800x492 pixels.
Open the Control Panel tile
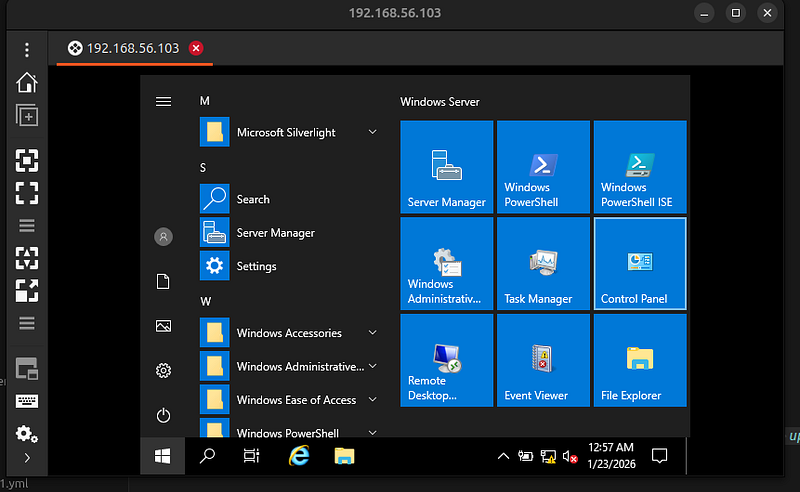tap(640, 263)
